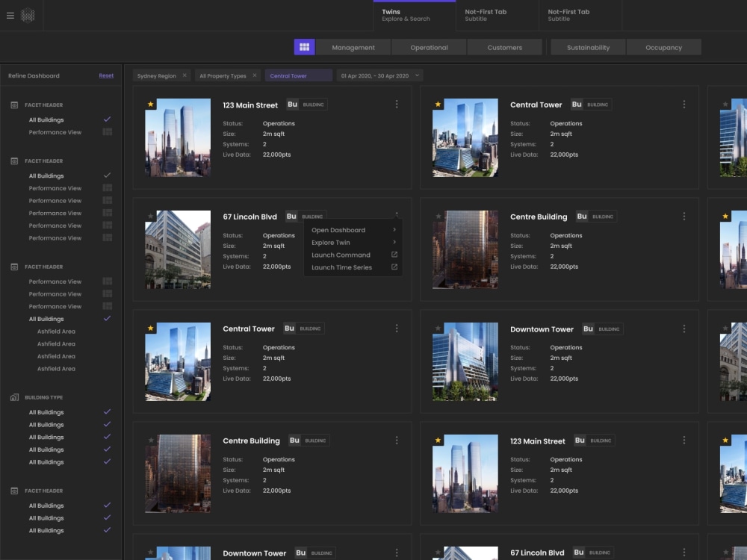Viewport: 747px width, 560px height.
Task: Click the Customers button
Action: (504, 47)
